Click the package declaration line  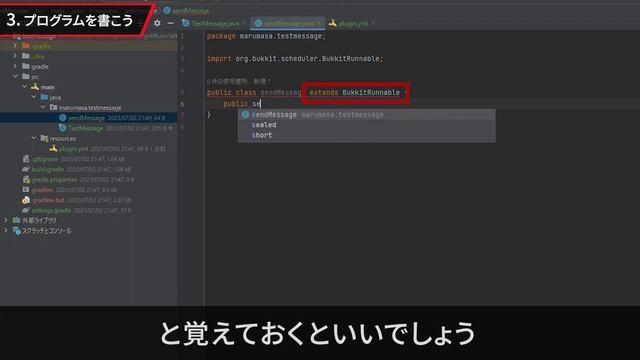click(266, 36)
